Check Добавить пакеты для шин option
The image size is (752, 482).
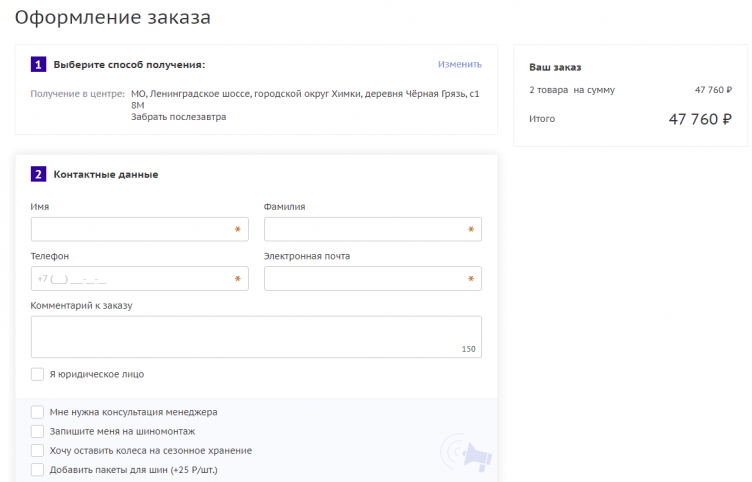[37, 470]
